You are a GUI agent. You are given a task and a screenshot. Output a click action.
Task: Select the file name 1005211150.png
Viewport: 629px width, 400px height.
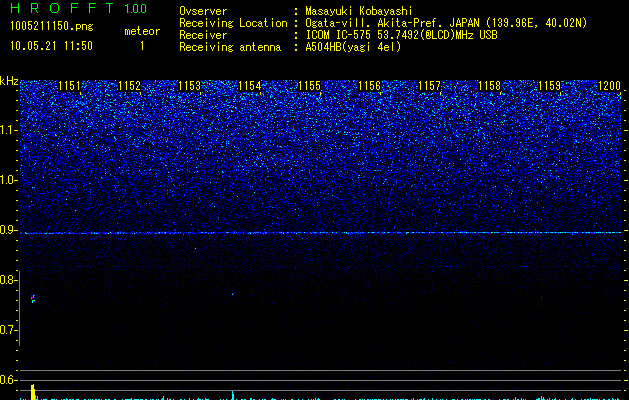coord(52,26)
